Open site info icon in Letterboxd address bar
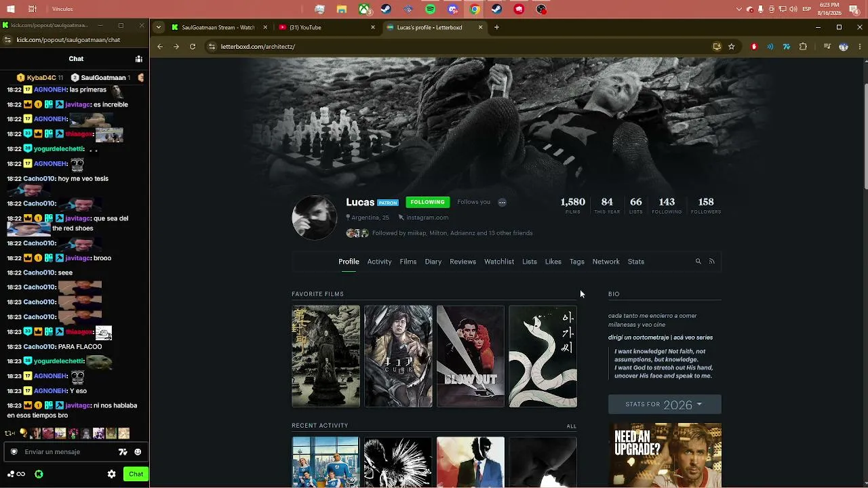 click(212, 47)
